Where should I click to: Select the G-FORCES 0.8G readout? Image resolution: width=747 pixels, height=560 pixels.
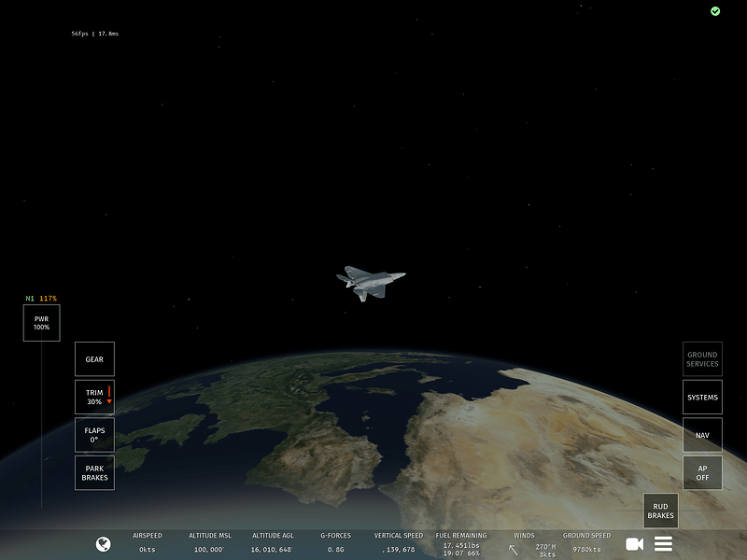coord(335,542)
